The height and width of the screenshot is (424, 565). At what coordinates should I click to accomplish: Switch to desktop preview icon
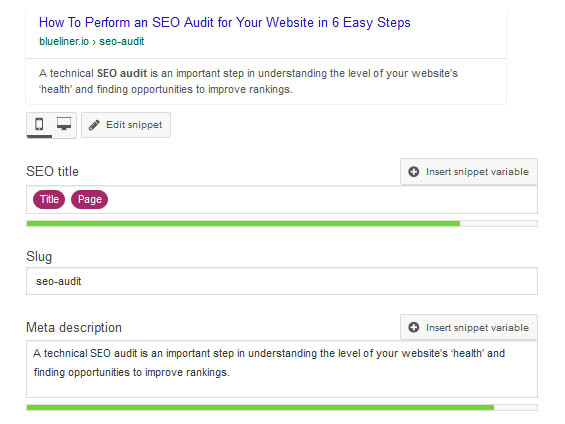(64, 124)
